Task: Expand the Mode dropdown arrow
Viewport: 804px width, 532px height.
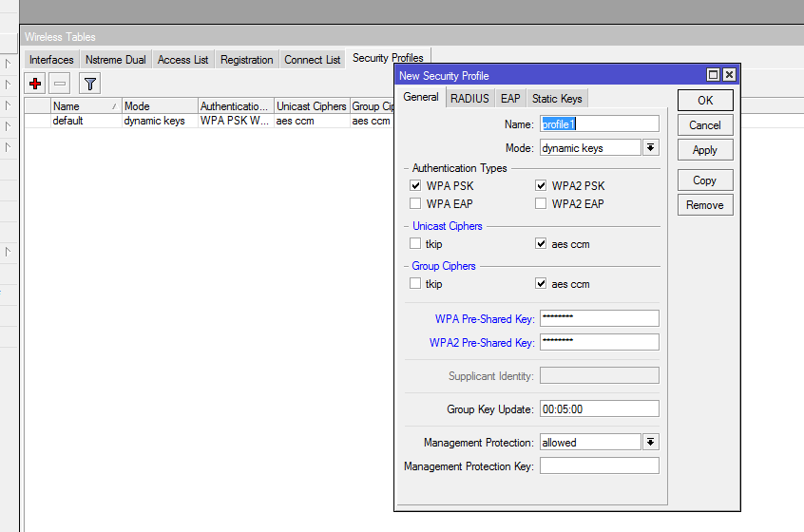Action: [x=651, y=148]
